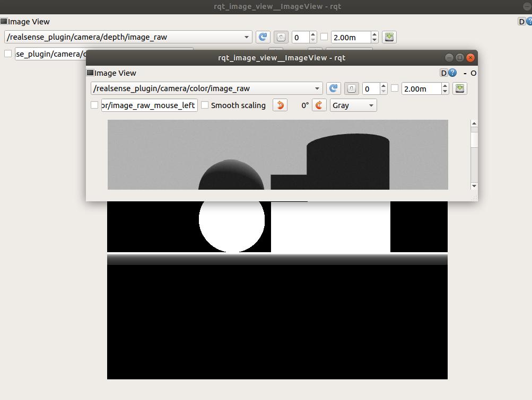Enable dynamic range checkbox next to 2.00m in color window
Viewport: 532px width, 400px height.
pos(395,88)
